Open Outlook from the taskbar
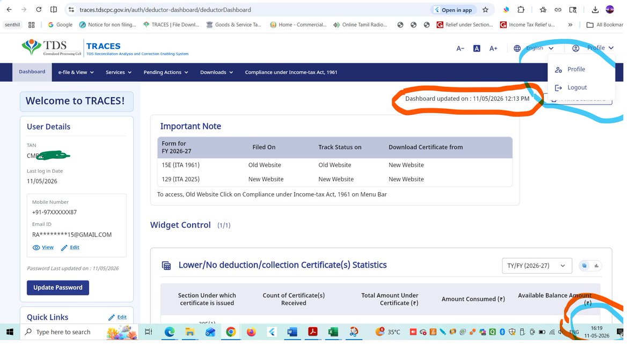 (x=210, y=332)
